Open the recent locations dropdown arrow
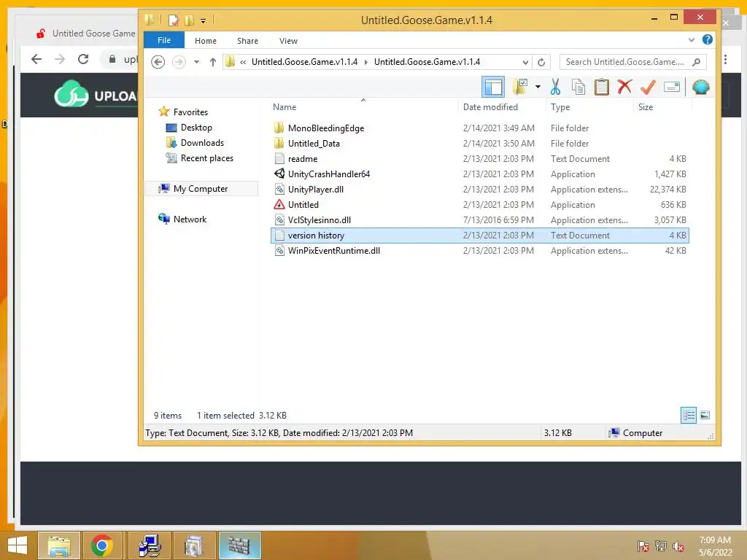Image resolution: width=747 pixels, height=560 pixels. click(x=196, y=62)
